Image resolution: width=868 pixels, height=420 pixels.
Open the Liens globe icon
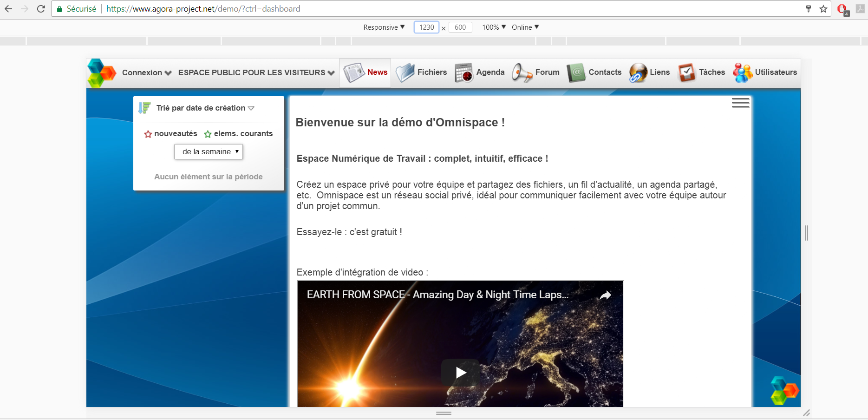pos(638,73)
